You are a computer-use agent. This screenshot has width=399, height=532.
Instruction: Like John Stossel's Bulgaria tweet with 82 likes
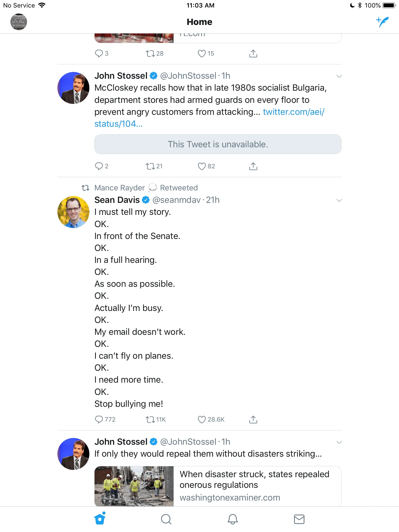coord(202,166)
